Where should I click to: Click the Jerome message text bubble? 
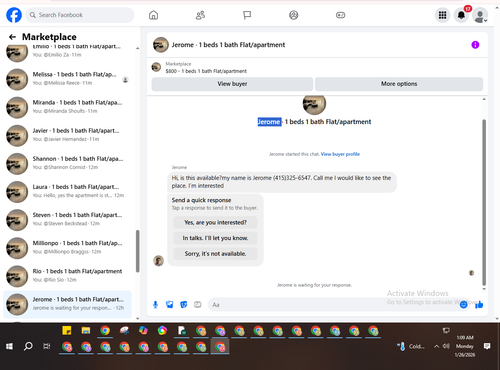click(281, 182)
